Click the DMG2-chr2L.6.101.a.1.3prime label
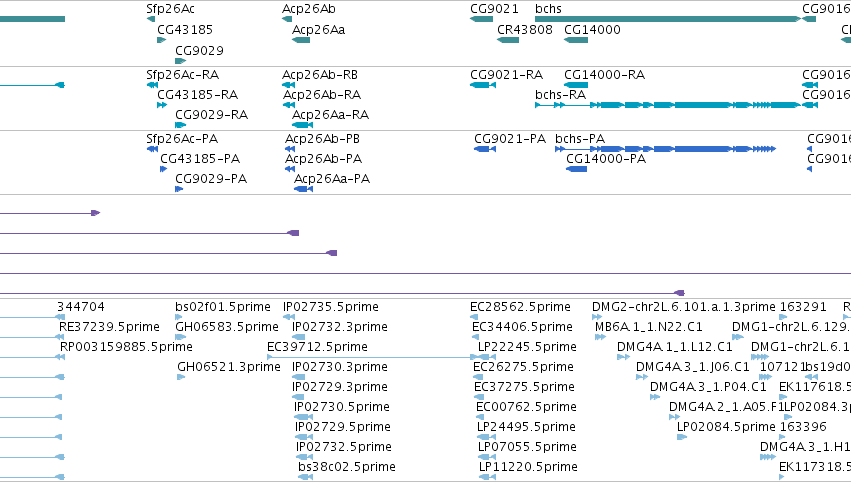This screenshot has height=482, width=851. pyautogui.click(x=683, y=307)
